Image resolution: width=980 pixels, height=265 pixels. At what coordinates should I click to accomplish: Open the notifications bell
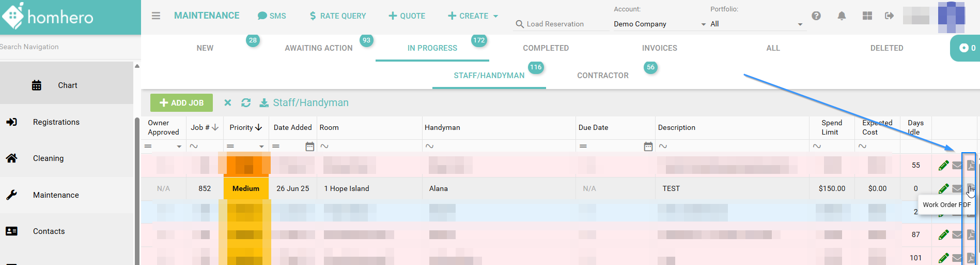tap(842, 16)
